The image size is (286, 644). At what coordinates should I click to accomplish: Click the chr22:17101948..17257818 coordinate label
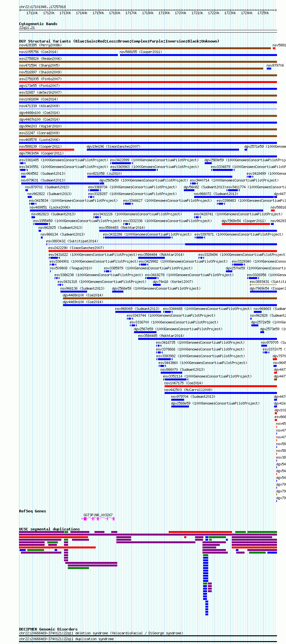(42, 7)
